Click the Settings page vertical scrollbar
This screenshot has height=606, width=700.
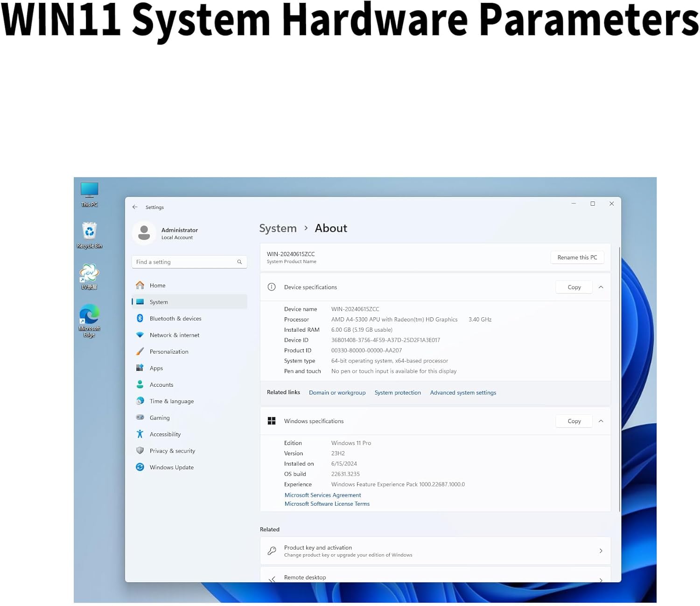point(619,379)
